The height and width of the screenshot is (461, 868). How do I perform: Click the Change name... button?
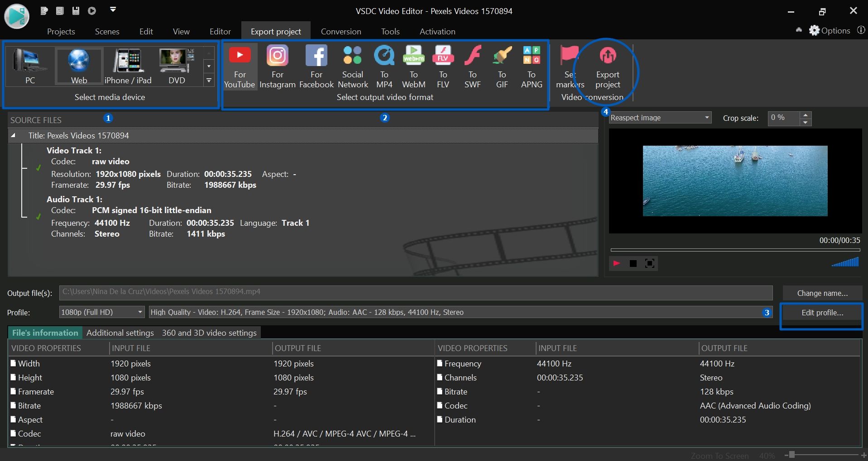click(822, 293)
